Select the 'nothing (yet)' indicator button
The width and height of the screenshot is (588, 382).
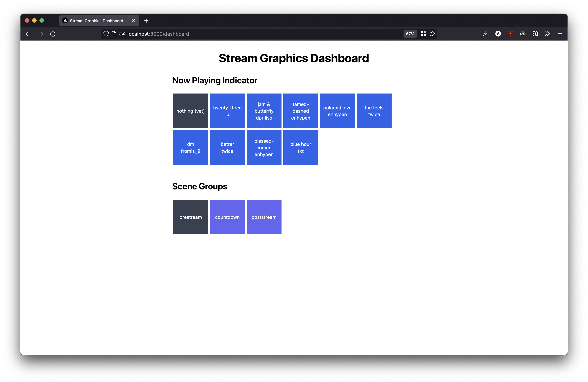click(x=190, y=111)
